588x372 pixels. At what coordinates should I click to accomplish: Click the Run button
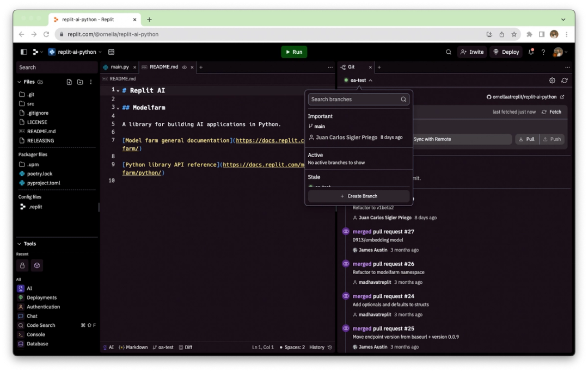(293, 52)
